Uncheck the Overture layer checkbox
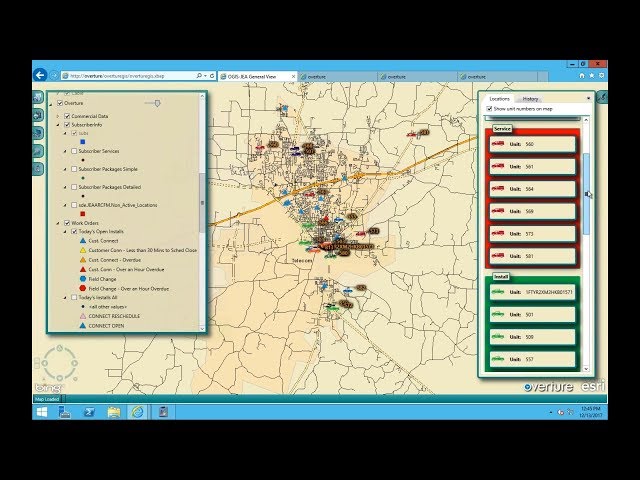640x480 pixels. [60, 103]
